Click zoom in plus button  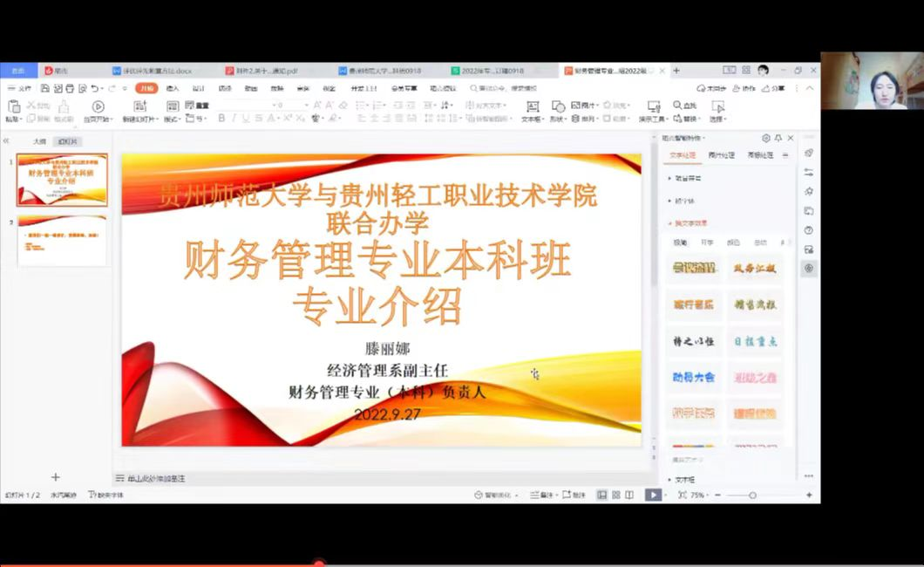809,495
